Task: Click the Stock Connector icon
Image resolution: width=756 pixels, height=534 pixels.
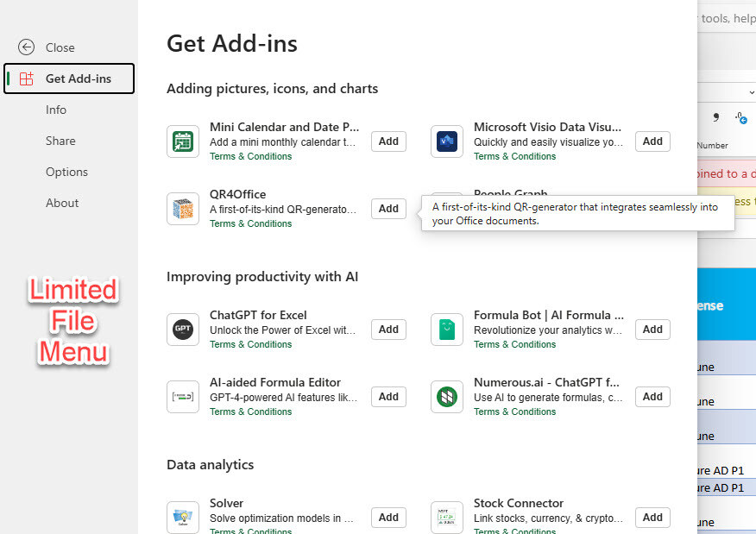Action: coord(447,517)
